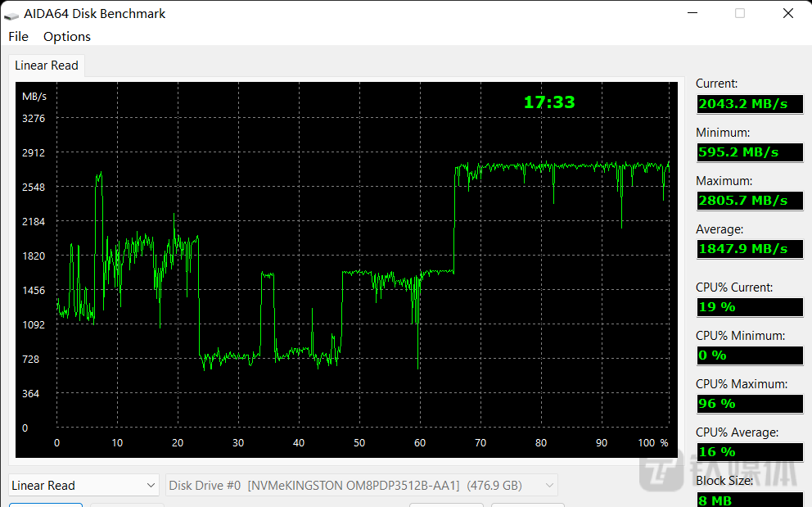Click the Average speed value 1847.9 MB/s
This screenshot has height=507, width=812.
750,249
